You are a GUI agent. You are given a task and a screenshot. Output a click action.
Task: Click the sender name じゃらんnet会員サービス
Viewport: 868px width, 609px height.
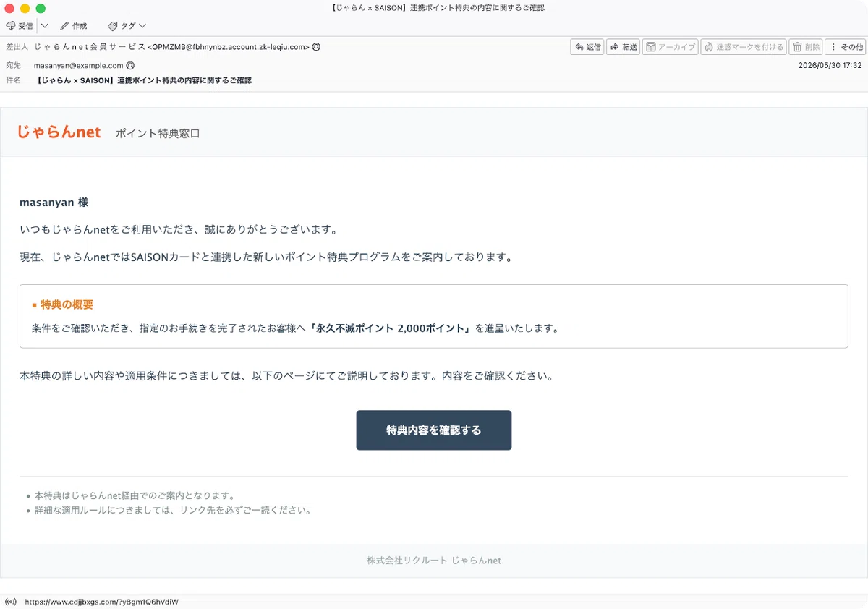(x=90, y=47)
